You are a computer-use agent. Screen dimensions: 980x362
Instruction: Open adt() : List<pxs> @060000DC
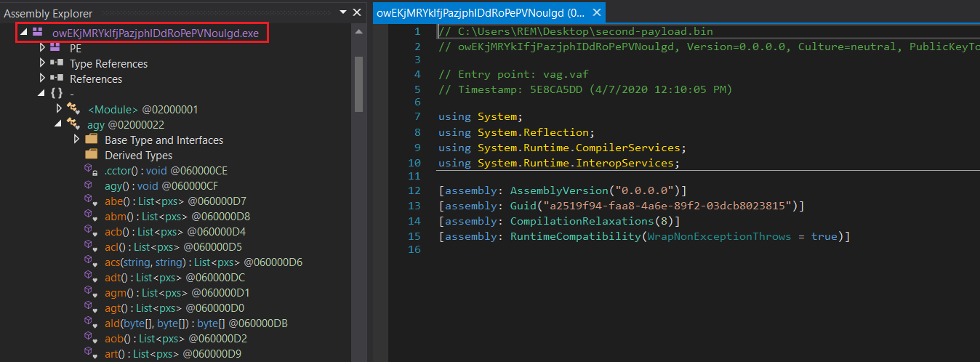pos(175,277)
